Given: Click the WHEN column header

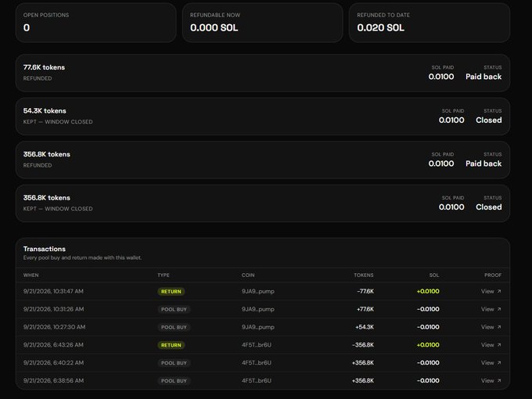Looking at the screenshot, I should coord(31,275).
